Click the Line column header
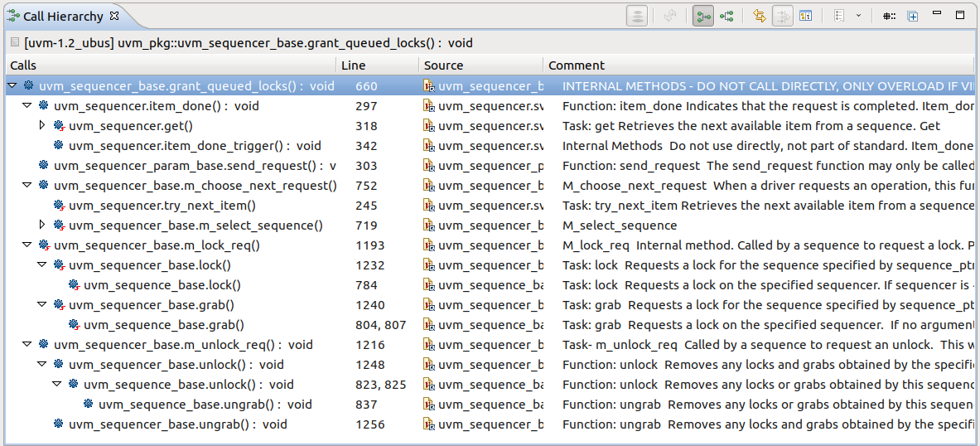The width and height of the screenshot is (980, 446). 377,65
